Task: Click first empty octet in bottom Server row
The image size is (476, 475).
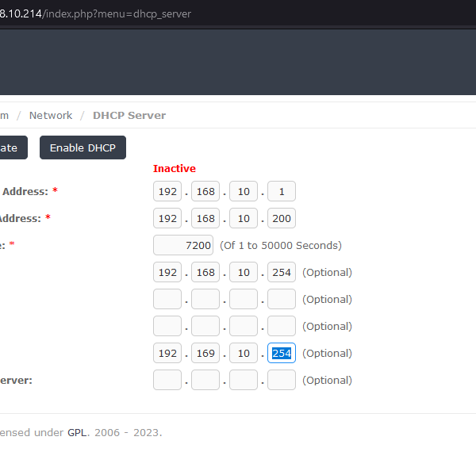Action: coord(167,380)
